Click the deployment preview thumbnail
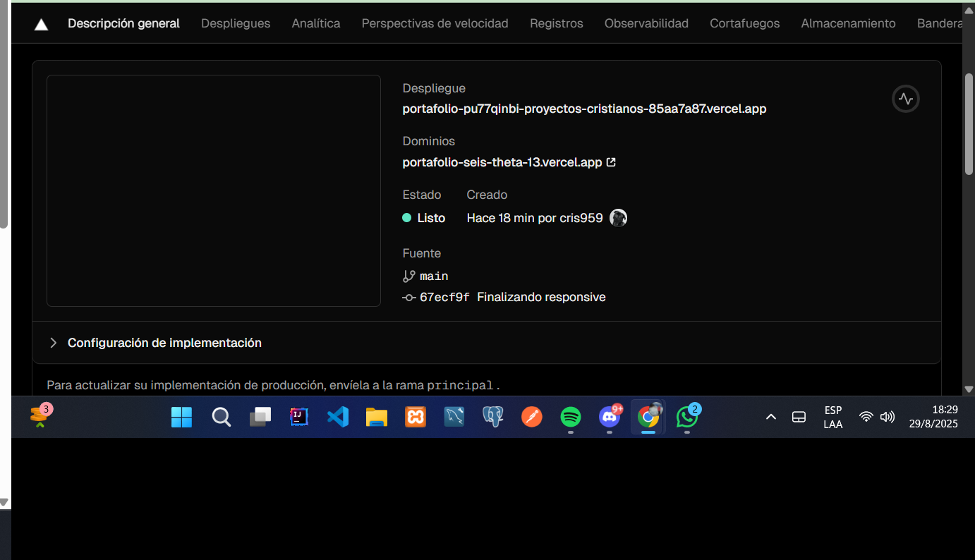The width and height of the screenshot is (975, 560). 214,191
